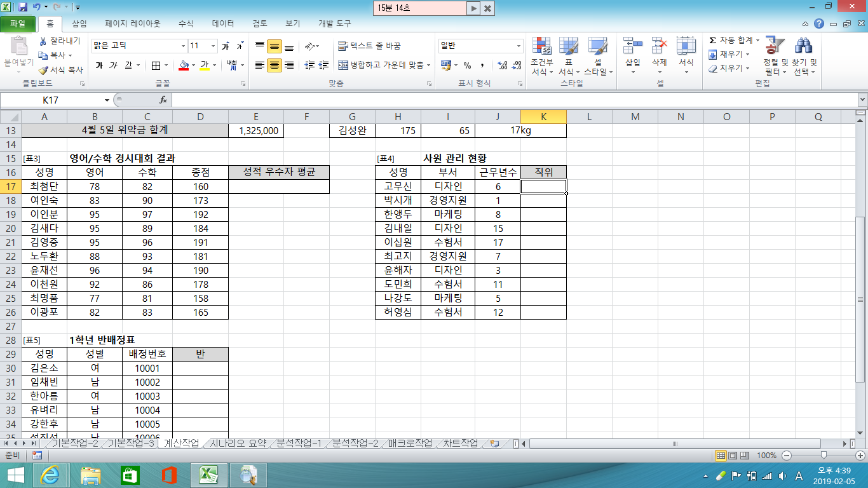Click the Sort & Filter (정렬 및 필터) icon
This screenshot has height=488, width=868.
click(774, 46)
